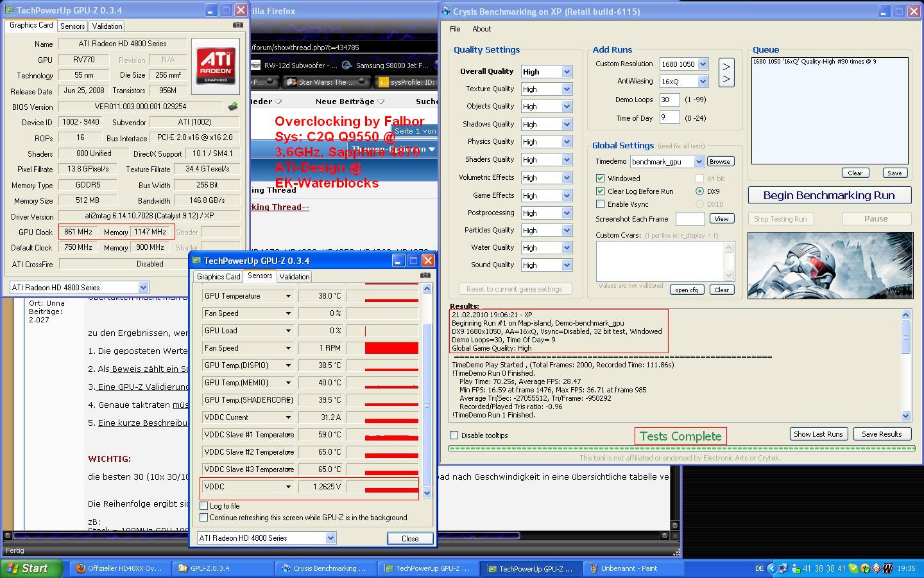This screenshot has width=924, height=578.
Task: Open the File menu in Crysis Benchmarking
Action: [x=455, y=29]
